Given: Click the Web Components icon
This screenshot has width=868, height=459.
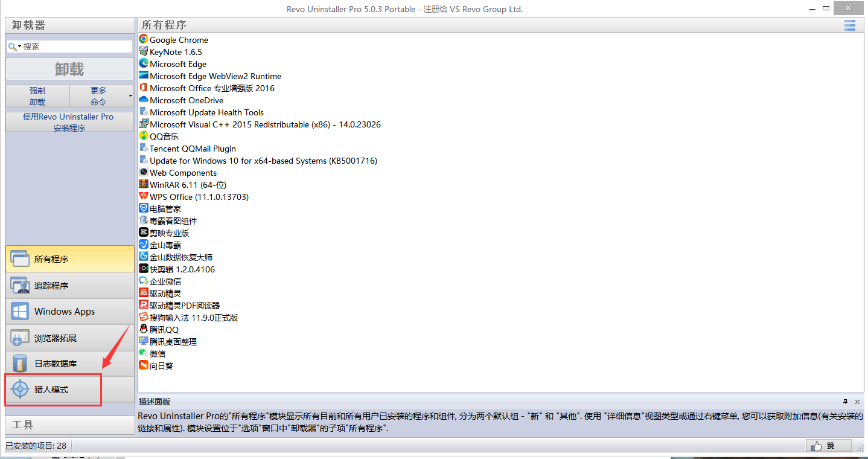Looking at the screenshot, I should [x=144, y=172].
